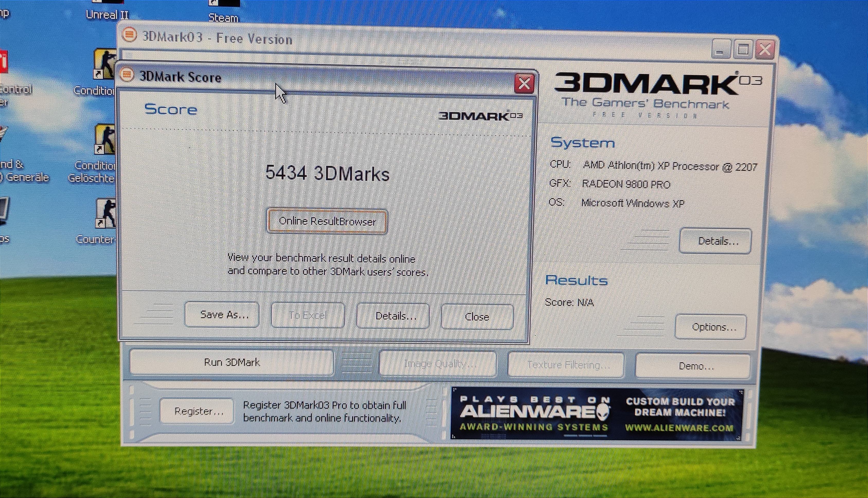The width and height of the screenshot is (868, 498).
Task: Click the greyed-out To Excel button
Action: [308, 315]
